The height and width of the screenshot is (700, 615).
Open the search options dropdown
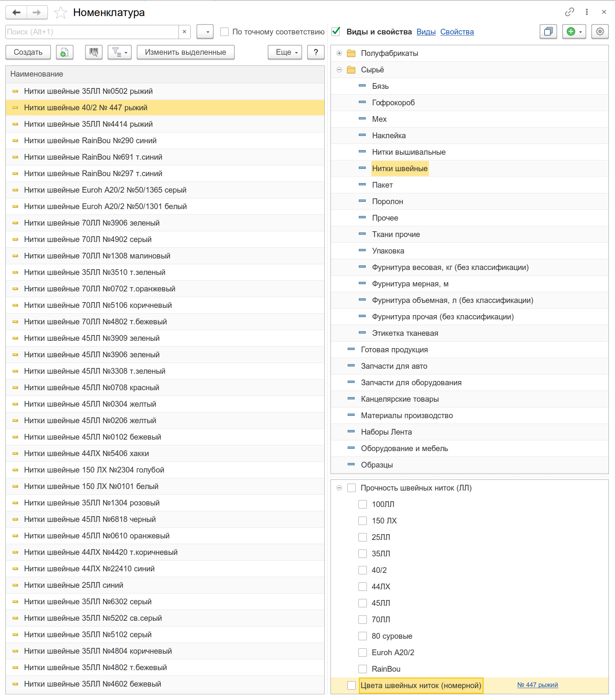pos(205,32)
